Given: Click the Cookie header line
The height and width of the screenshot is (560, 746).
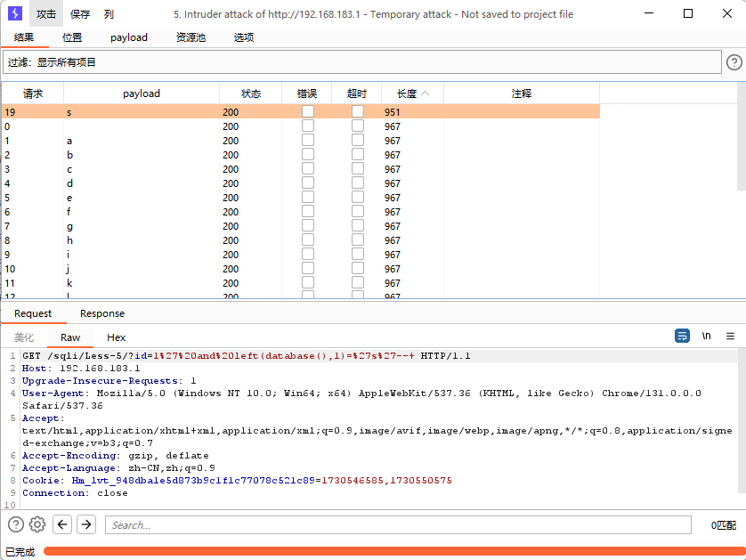Looking at the screenshot, I should (x=237, y=481).
